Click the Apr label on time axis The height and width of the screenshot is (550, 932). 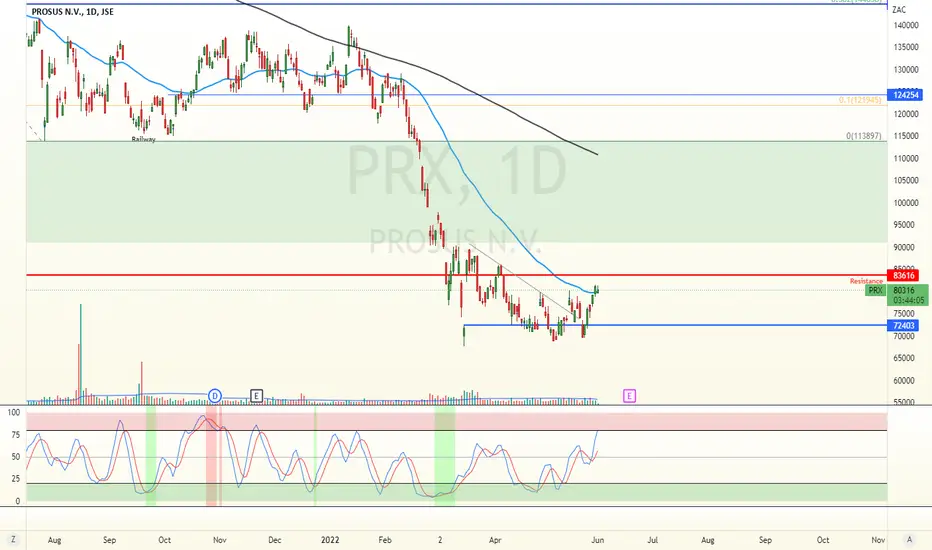495,540
